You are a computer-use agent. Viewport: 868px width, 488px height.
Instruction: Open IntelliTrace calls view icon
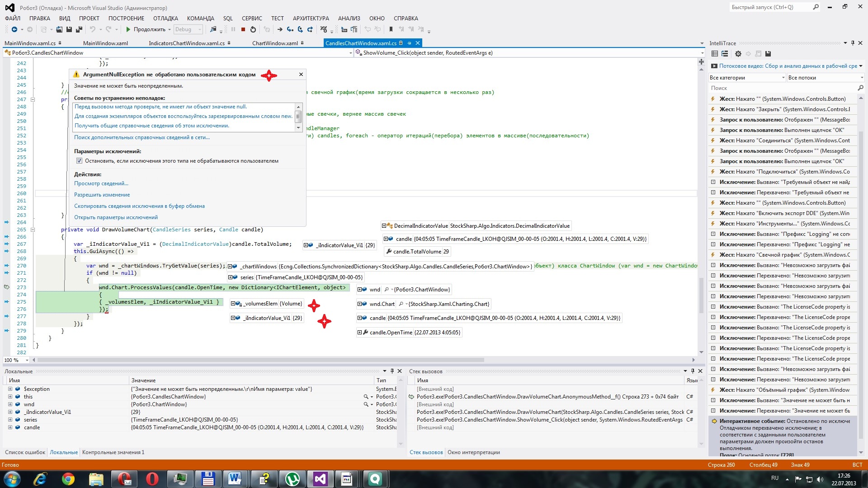tap(725, 54)
